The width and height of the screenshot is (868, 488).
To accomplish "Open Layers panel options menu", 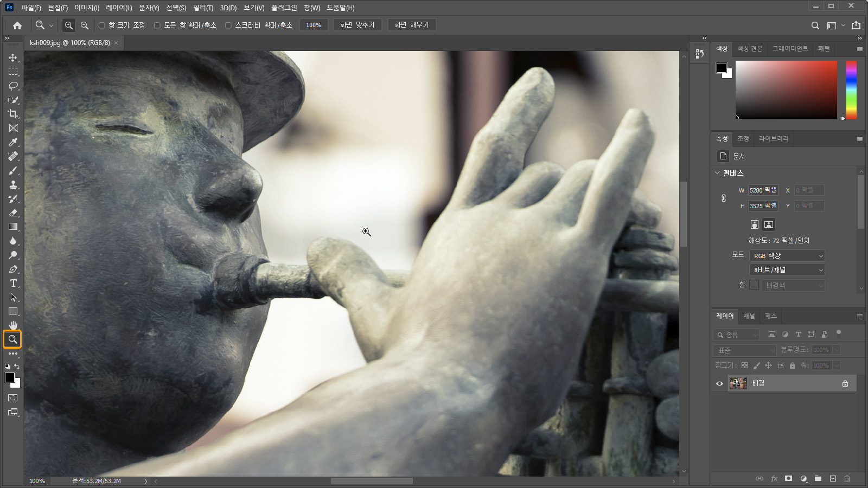I will [x=860, y=316].
